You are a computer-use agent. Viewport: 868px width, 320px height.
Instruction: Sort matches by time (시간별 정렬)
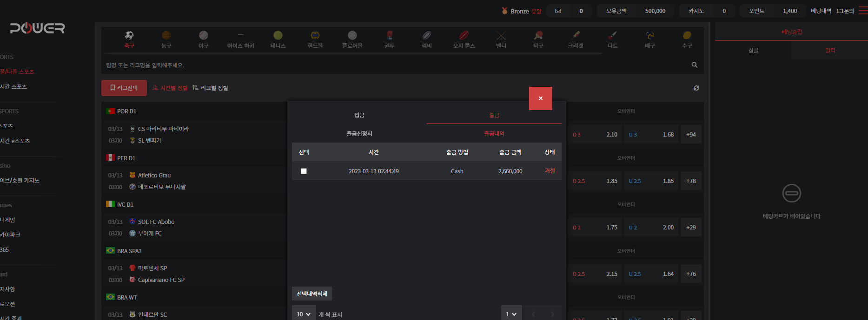[170, 88]
